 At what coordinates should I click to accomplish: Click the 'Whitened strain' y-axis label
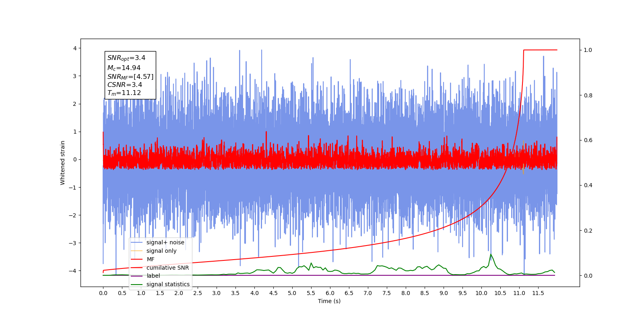pos(63,163)
